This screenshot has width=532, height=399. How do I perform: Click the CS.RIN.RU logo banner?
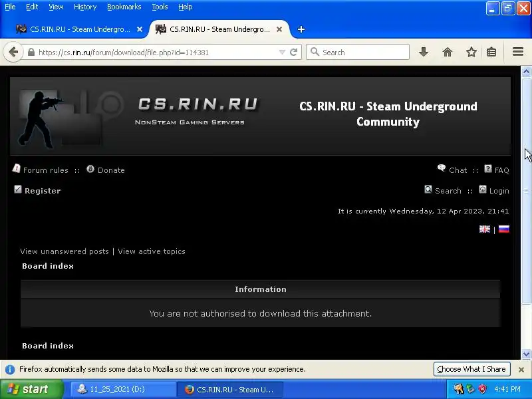[198, 111]
